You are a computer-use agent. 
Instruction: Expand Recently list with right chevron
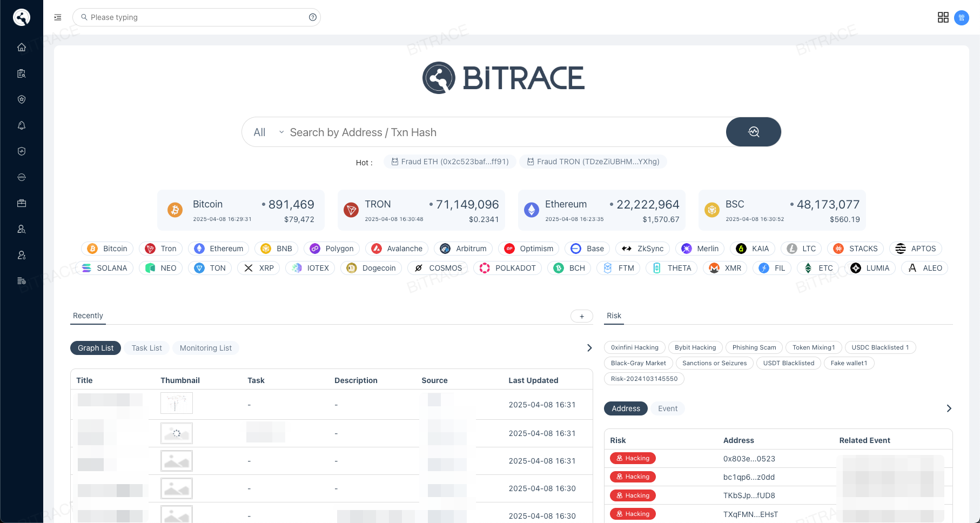589,348
